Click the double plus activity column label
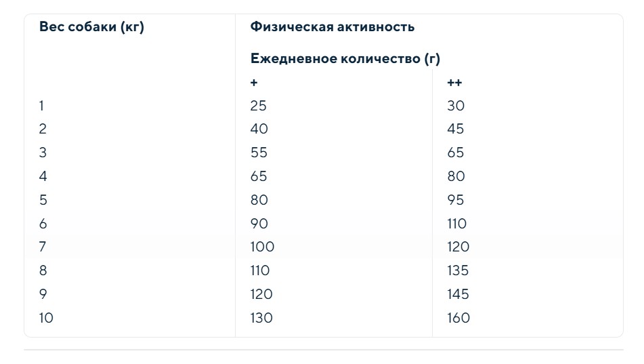This screenshot has height=364, width=644. (x=454, y=83)
